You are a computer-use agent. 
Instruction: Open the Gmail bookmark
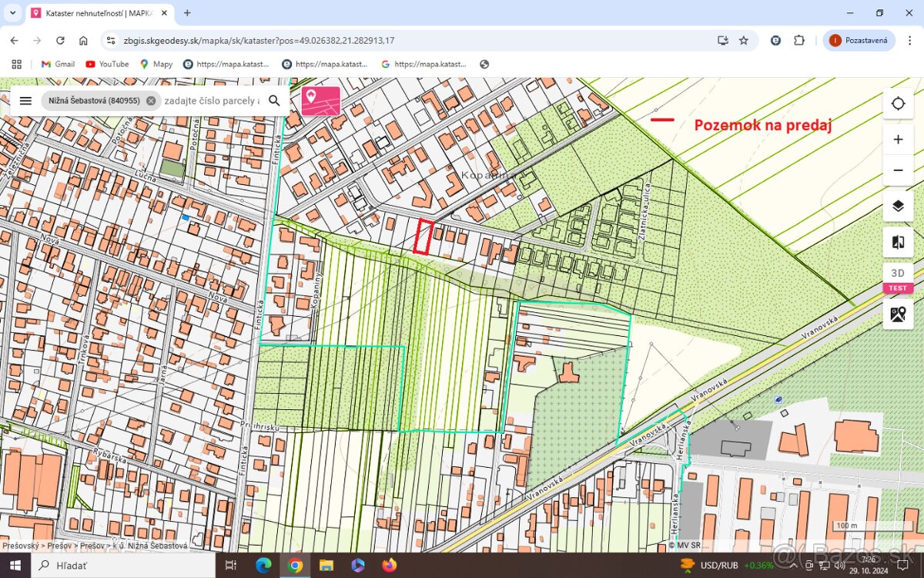pos(58,64)
